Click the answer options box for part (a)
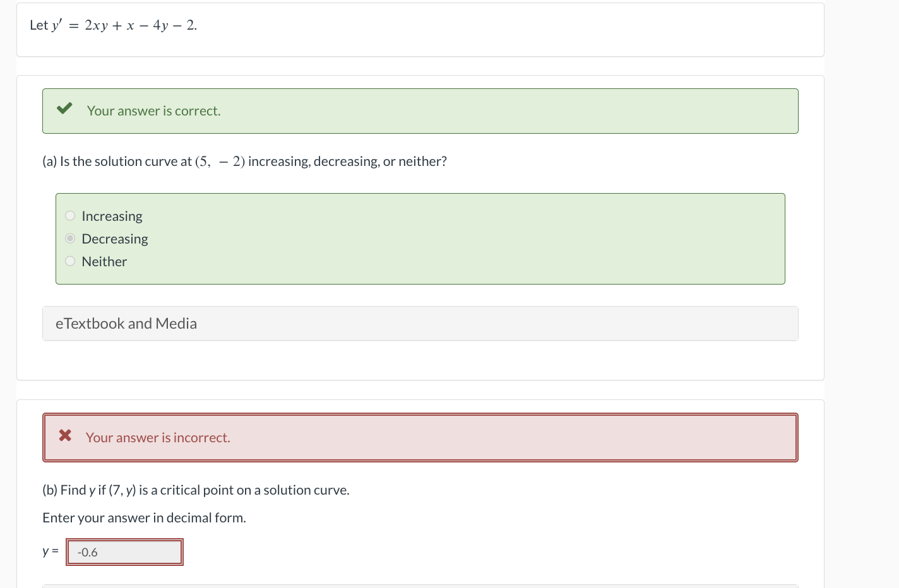Viewport: 899px width, 588px height. 420,238
